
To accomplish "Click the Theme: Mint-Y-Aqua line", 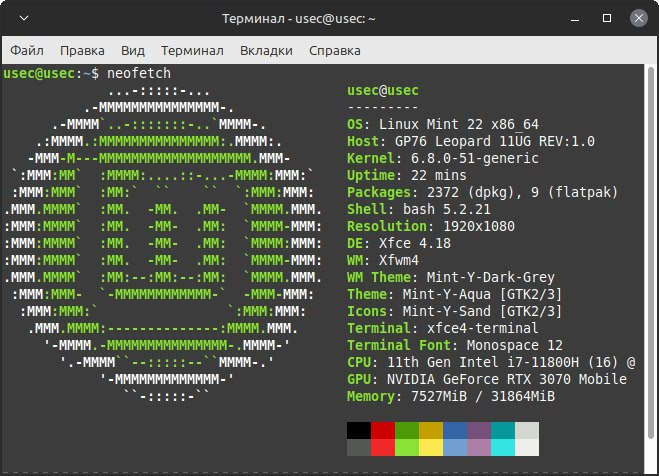I will [455, 295].
